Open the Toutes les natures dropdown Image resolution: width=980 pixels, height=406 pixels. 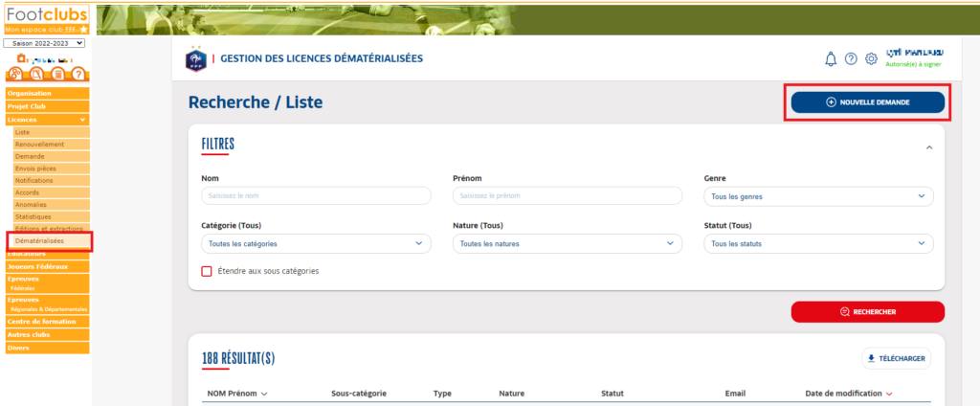coord(568,243)
